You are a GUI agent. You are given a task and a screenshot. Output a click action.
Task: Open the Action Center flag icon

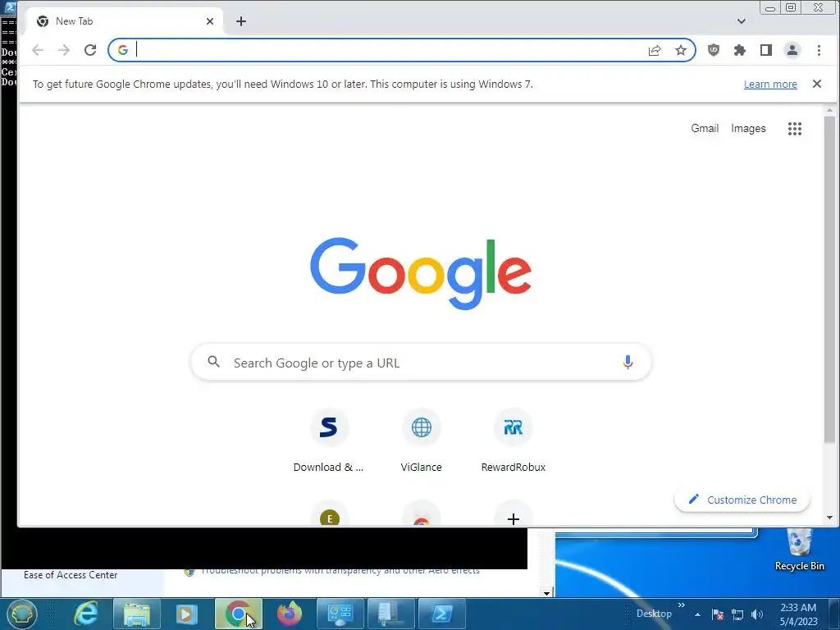tap(718, 614)
